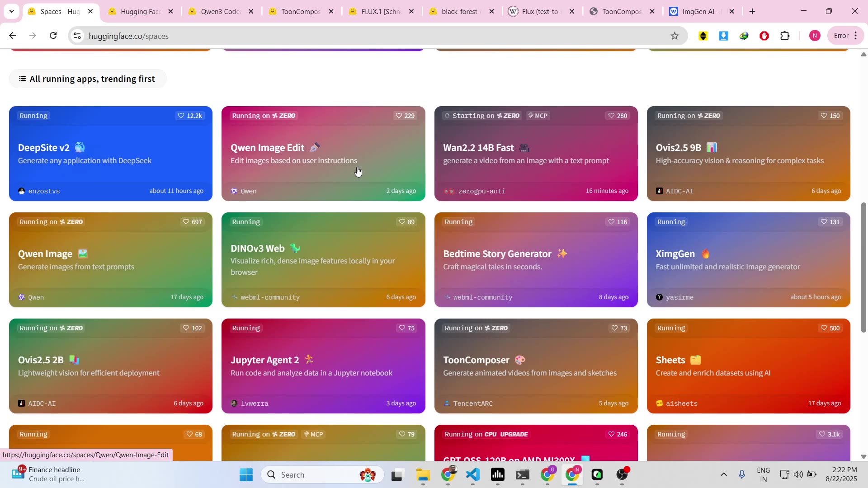Switch to the Hugging Face tab

click(x=140, y=11)
